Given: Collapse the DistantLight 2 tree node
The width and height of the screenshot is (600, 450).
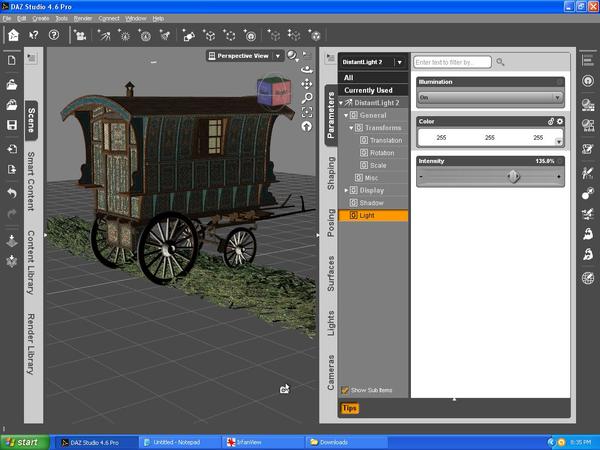Looking at the screenshot, I should (341, 103).
